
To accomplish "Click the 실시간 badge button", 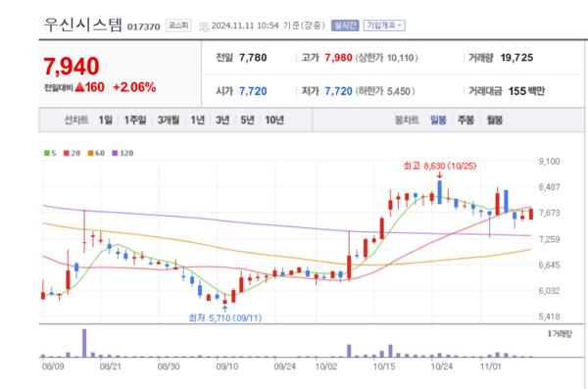I will point(345,25).
